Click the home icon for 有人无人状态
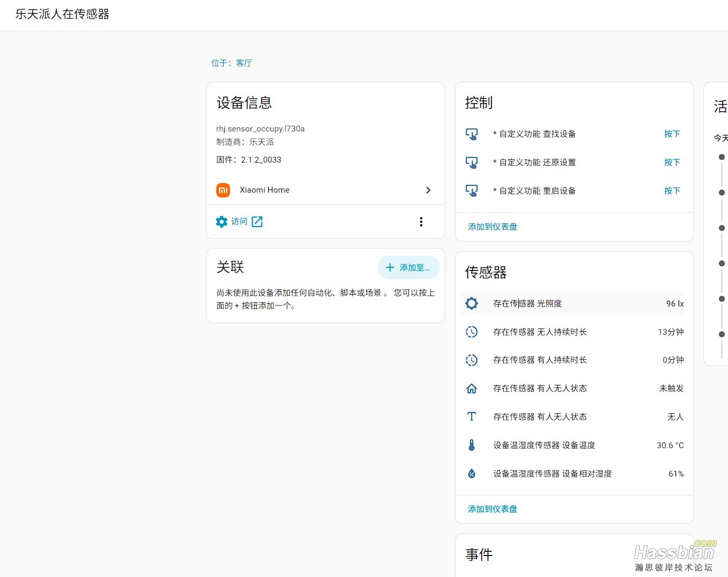 point(472,389)
